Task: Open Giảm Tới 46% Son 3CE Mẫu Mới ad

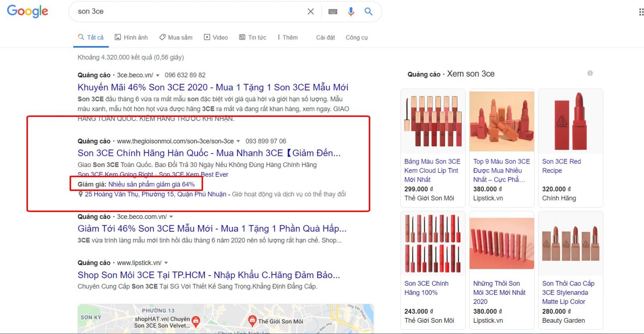Action: 212,228
